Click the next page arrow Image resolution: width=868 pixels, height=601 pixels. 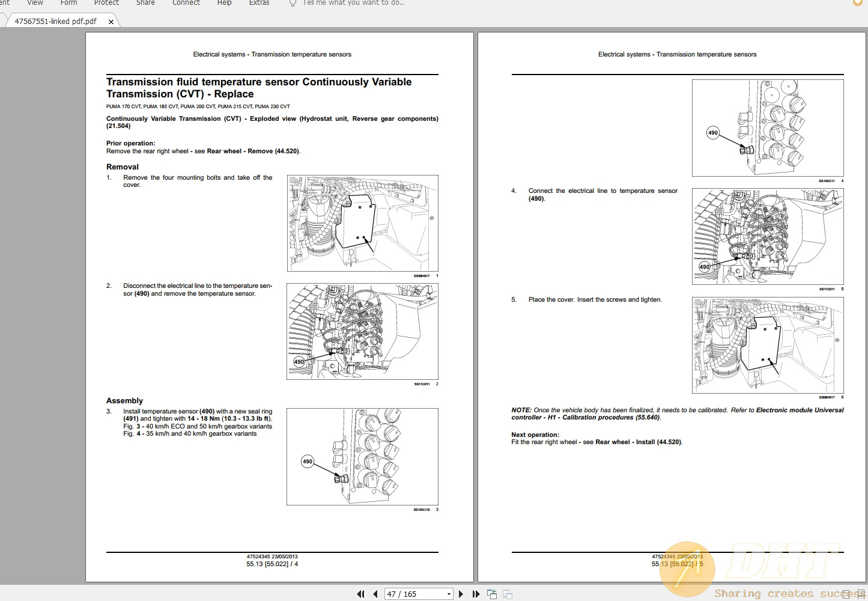(461, 594)
